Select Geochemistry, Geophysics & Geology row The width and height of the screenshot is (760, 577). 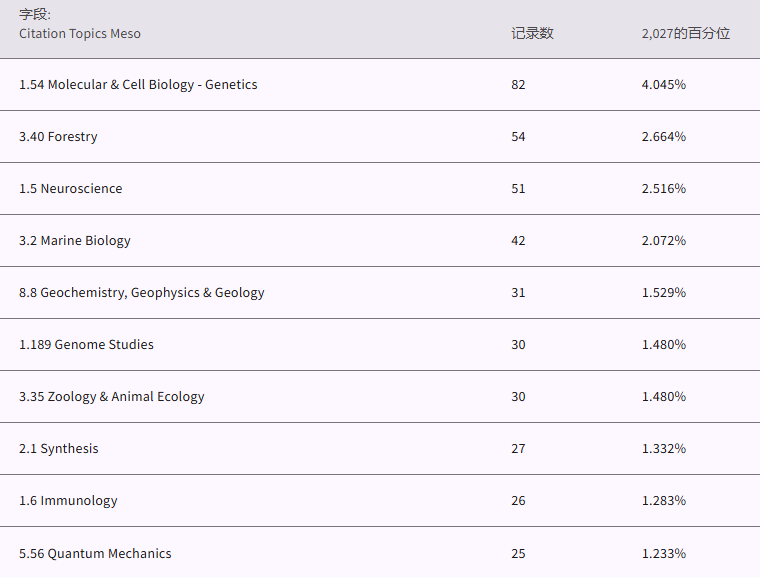[x=142, y=293]
